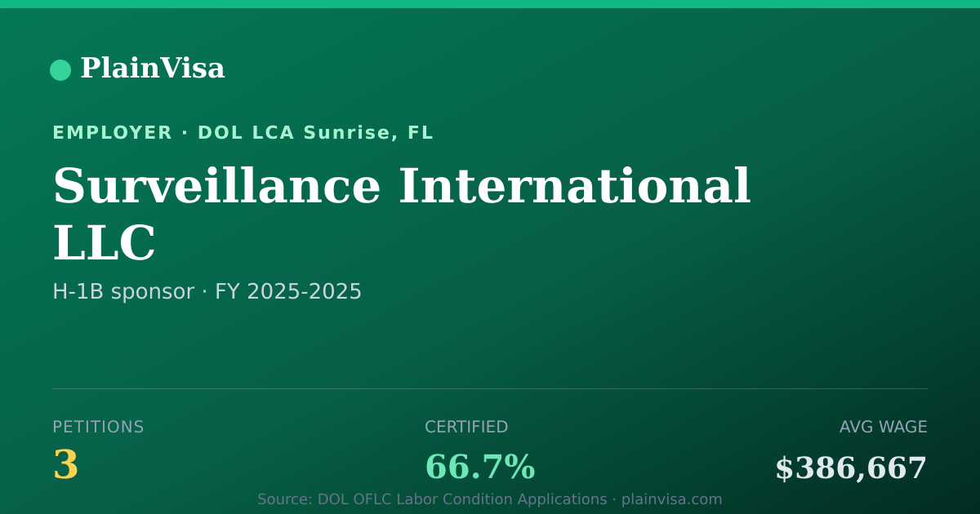
Task: Click the PlainVisa brand name
Action: 152,69
